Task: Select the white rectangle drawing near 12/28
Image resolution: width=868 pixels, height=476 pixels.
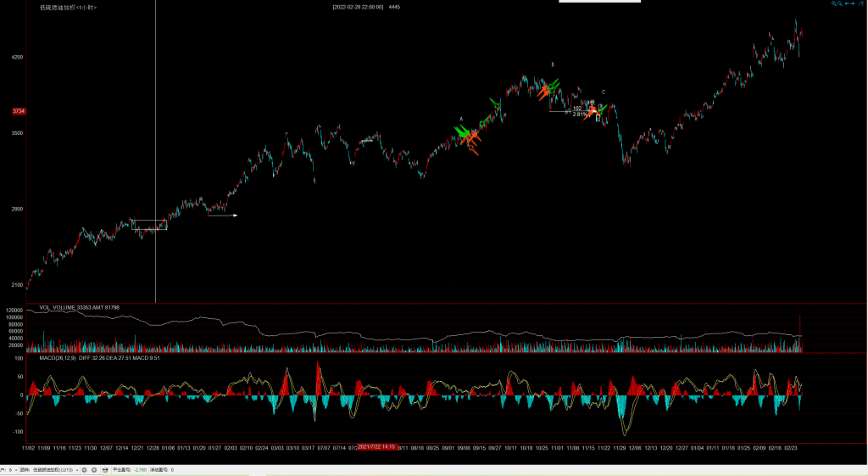Action: click(149, 225)
